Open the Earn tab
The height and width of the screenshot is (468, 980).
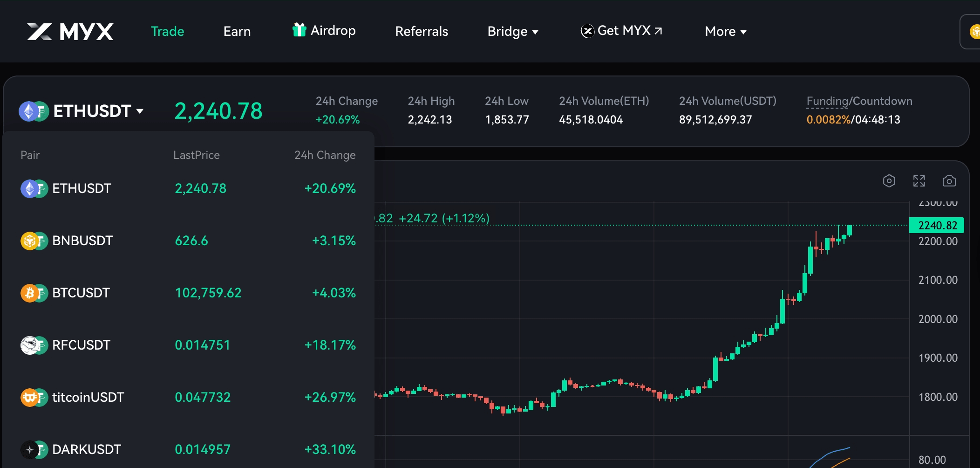click(x=237, y=31)
